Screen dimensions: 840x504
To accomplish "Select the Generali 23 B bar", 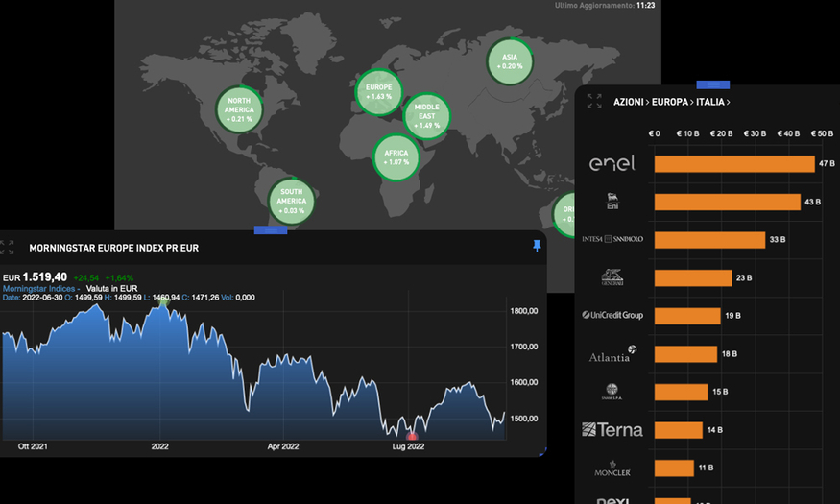I will click(x=693, y=278).
